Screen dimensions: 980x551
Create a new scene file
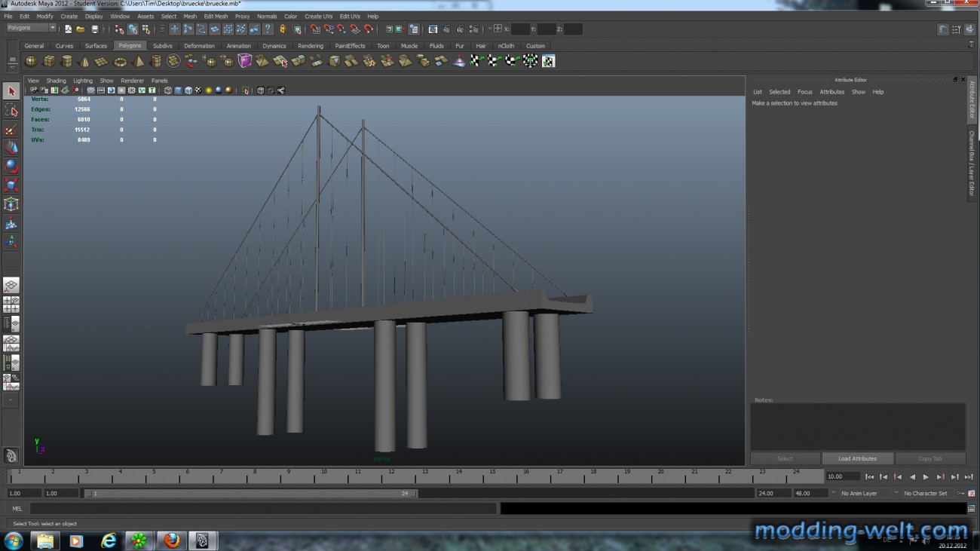click(68, 29)
